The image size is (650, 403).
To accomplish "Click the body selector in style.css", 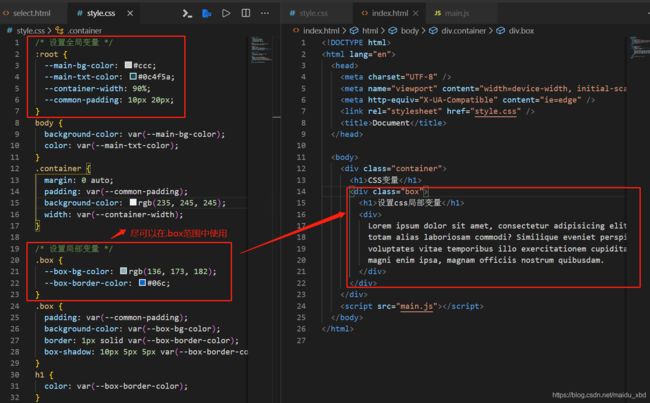I will click(44, 123).
